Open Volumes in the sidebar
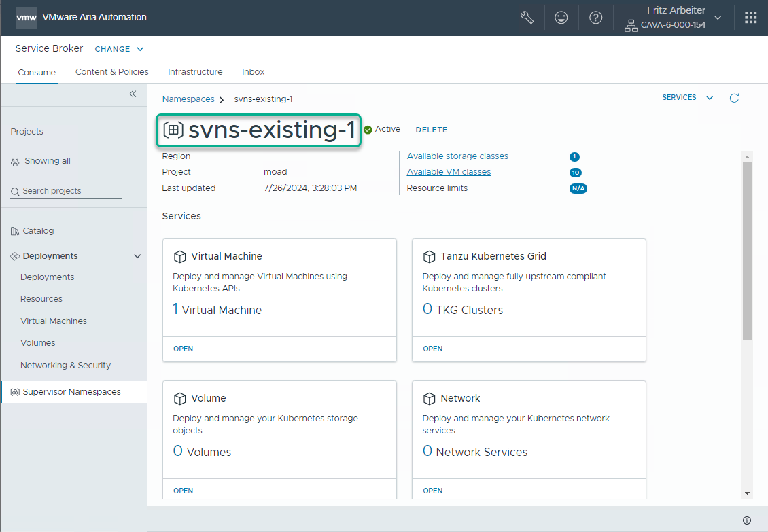Viewport: 768px width, 532px height. pyautogui.click(x=37, y=343)
